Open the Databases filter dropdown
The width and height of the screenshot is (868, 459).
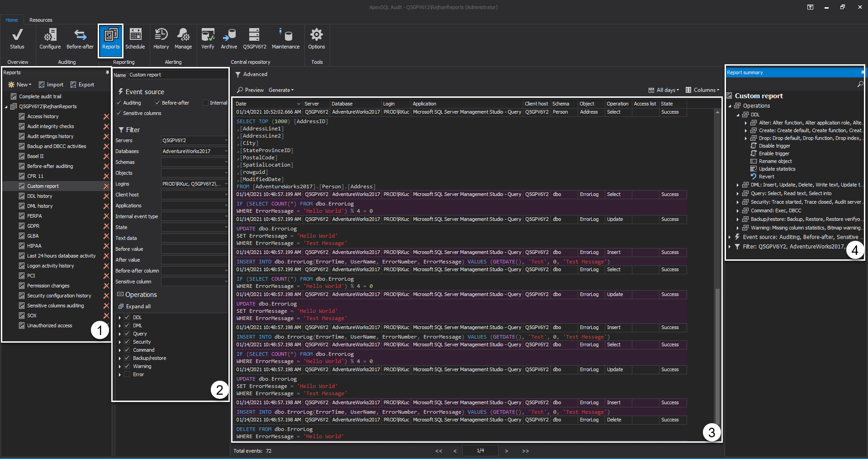[226, 151]
